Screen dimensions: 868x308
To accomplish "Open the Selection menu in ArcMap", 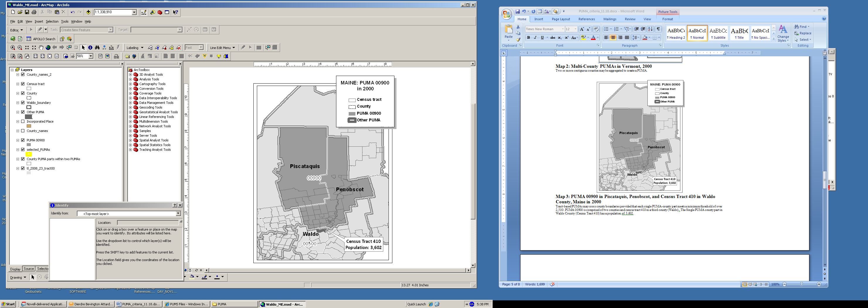I will [52, 22].
